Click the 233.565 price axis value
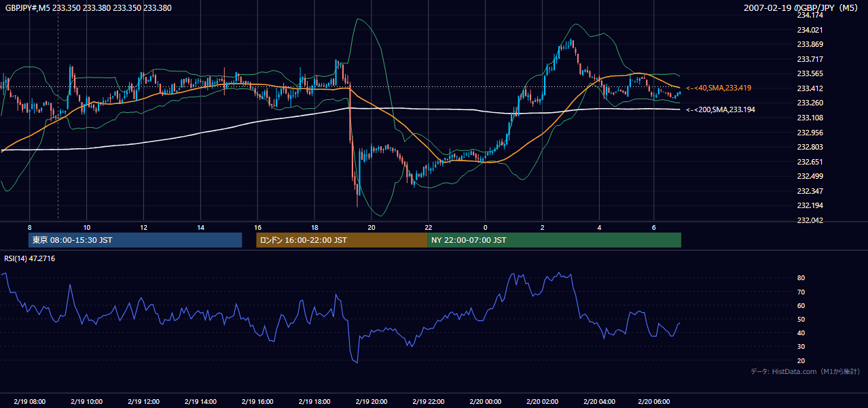The image size is (868, 408). pyautogui.click(x=810, y=73)
